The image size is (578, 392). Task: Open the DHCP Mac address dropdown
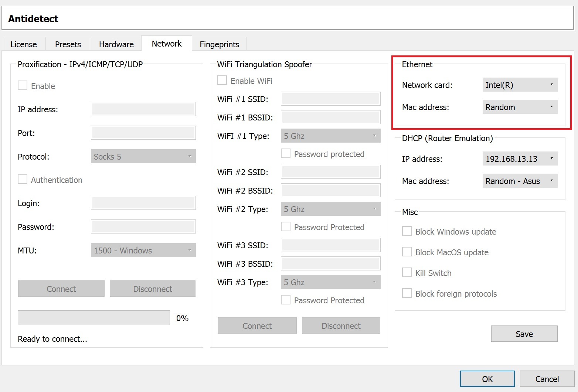pos(520,181)
